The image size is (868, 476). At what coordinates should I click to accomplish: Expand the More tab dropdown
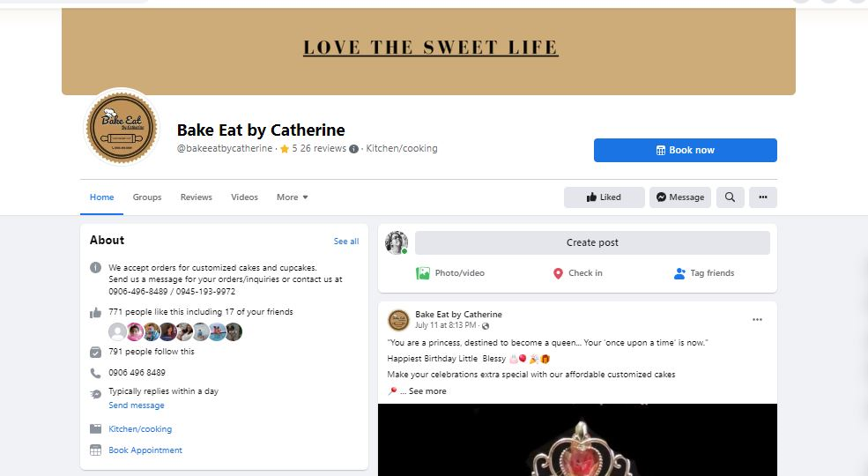point(293,197)
